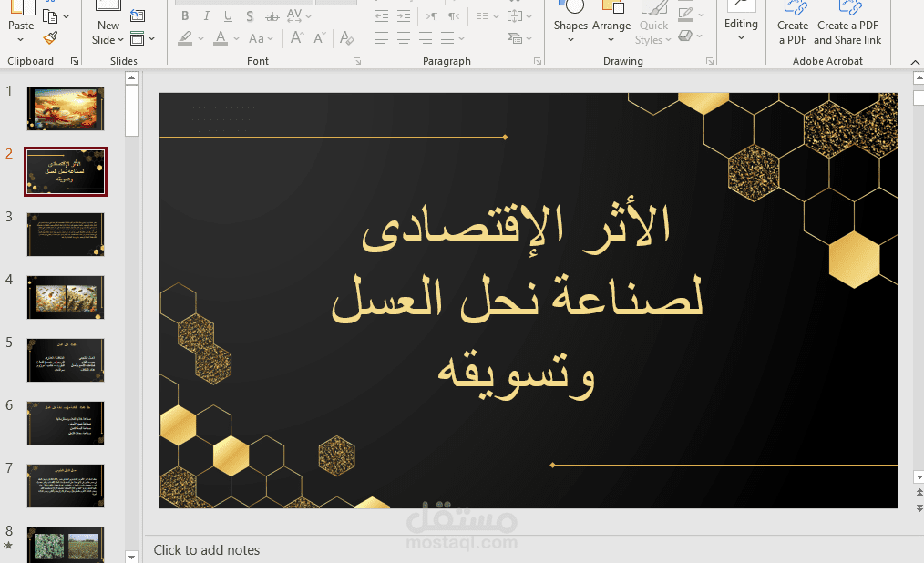924x563 pixels.
Task: Click the Add or Remove Columns icon
Action: (x=487, y=15)
